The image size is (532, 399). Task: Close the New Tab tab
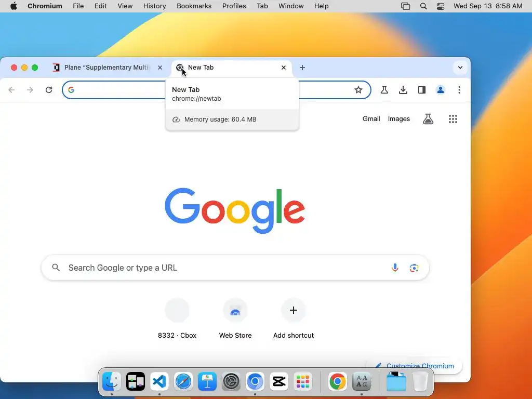(284, 68)
